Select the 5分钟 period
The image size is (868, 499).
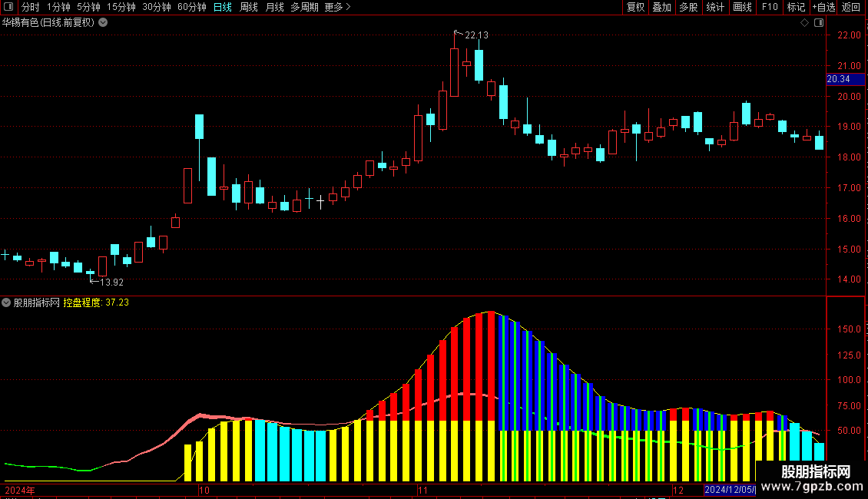tap(88, 7)
